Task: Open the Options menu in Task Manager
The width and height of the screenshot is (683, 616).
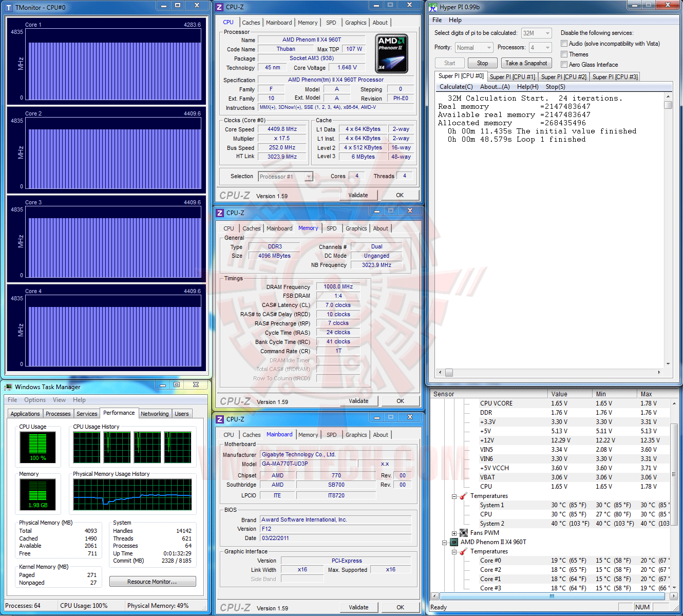Action: point(35,400)
